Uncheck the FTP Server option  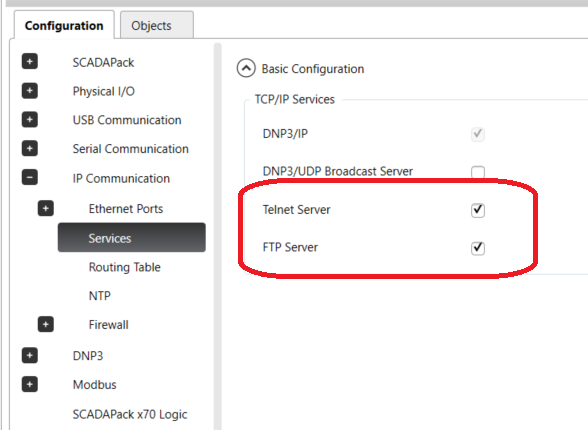478,248
